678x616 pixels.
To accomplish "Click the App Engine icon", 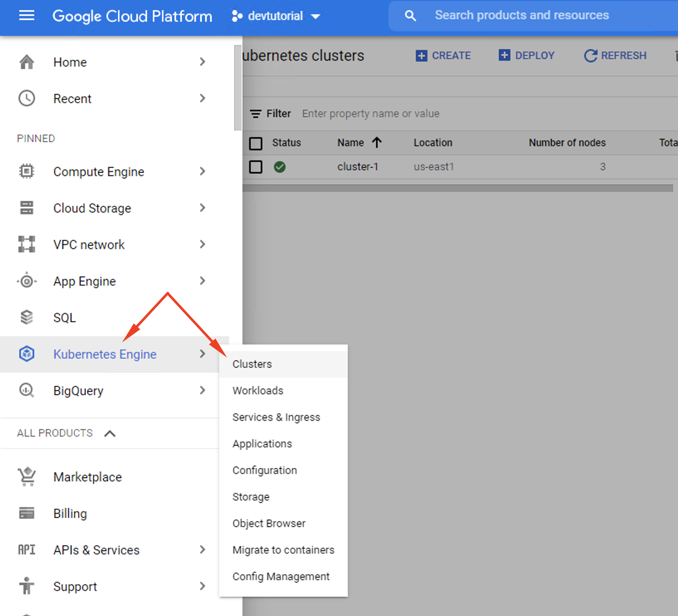I will pyautogui.click(x=27, y=281).
